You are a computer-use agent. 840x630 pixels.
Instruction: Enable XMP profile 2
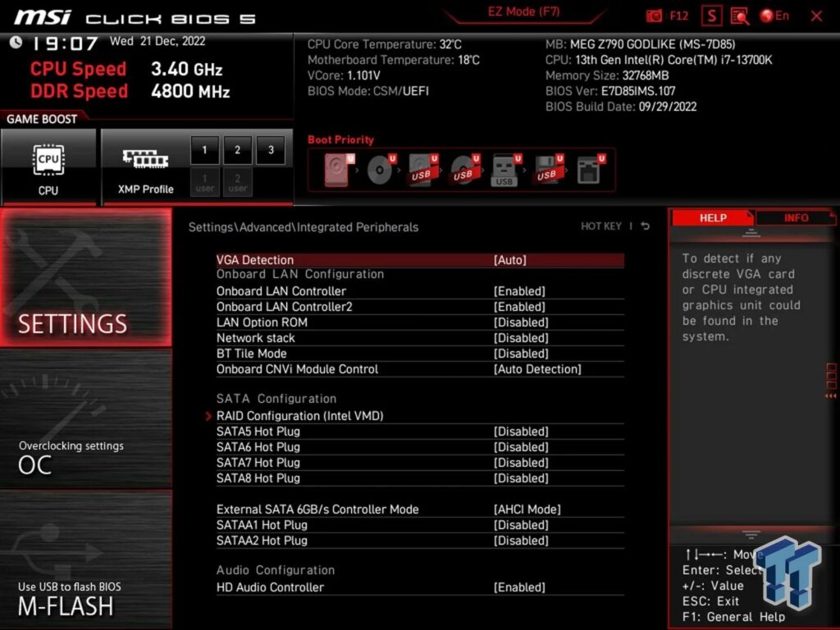point(237,150)
